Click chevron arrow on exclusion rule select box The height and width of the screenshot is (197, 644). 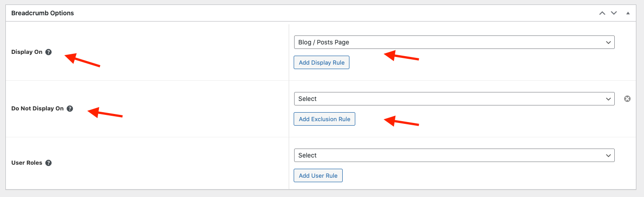[x=608, y=99]
